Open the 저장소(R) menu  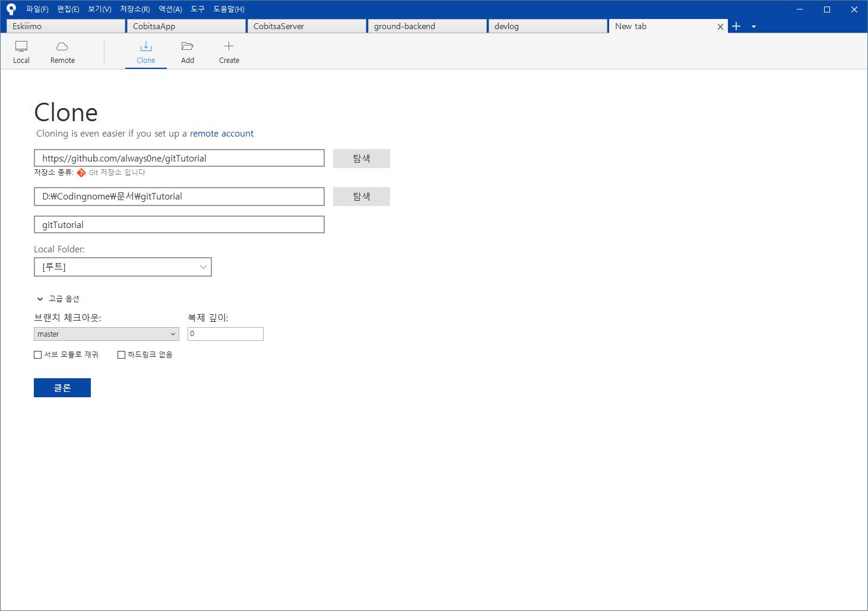pos(135,9)
